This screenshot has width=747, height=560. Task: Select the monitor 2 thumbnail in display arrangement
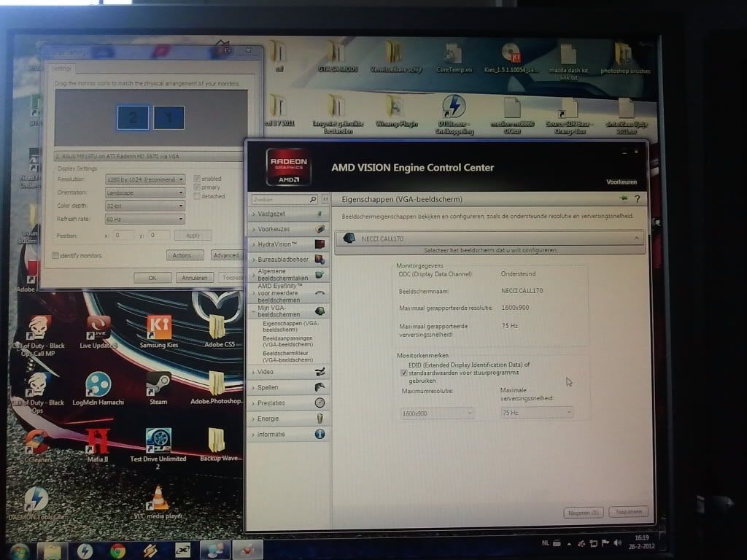click(133, 117)
